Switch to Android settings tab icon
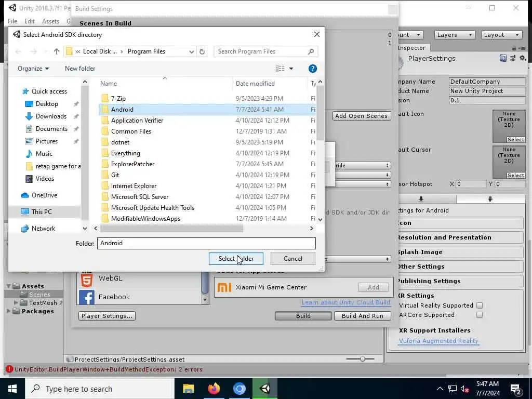This screenshot has height=399, width=532. (490, 199)
